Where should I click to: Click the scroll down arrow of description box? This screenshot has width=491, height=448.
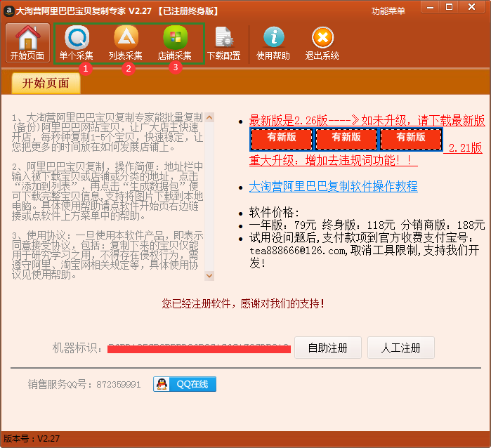click(x=209, y=276)
